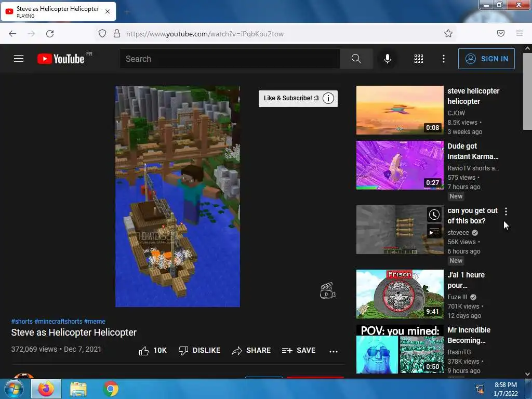
Task: Open steve helicopter helicopter thumbnail
Action: coord(400,110)
